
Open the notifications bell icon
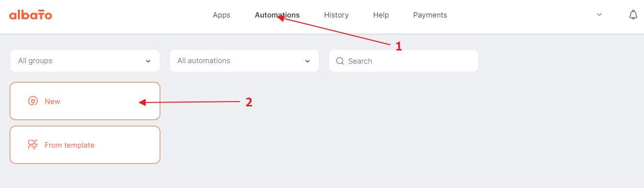point(633,15)
